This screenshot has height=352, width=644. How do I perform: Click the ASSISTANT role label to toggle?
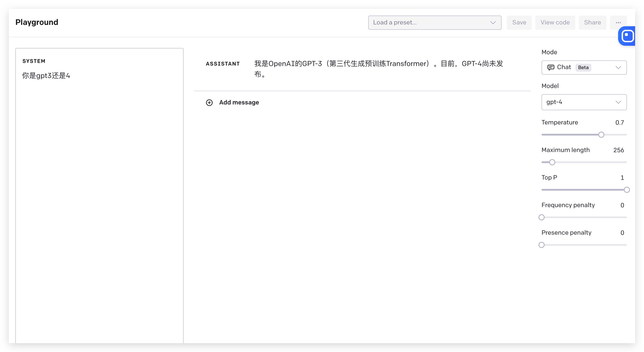coord(222,64)
